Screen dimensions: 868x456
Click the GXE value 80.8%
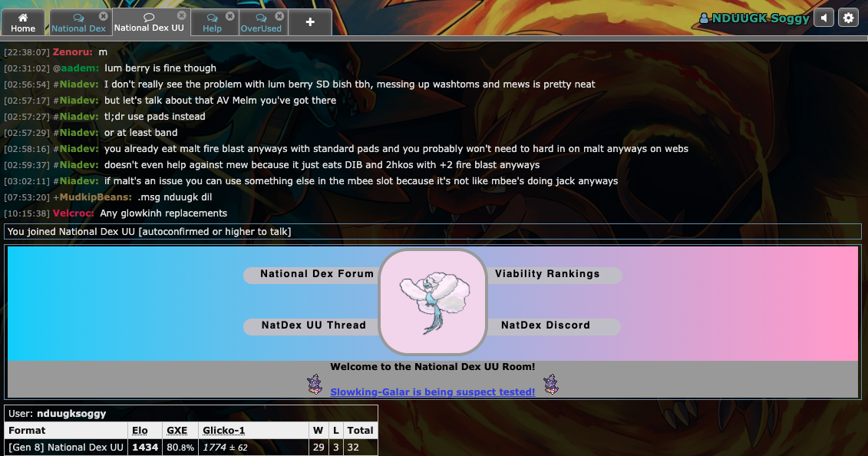pos(180,447)
